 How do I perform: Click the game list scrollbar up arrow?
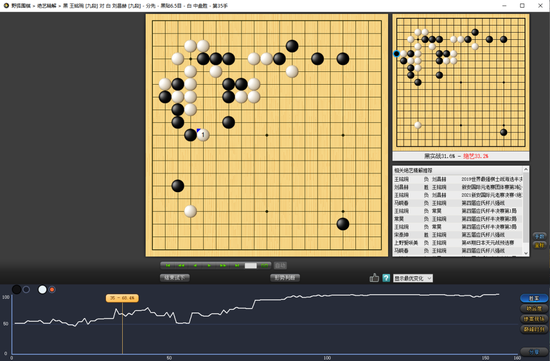click(525, 170)
